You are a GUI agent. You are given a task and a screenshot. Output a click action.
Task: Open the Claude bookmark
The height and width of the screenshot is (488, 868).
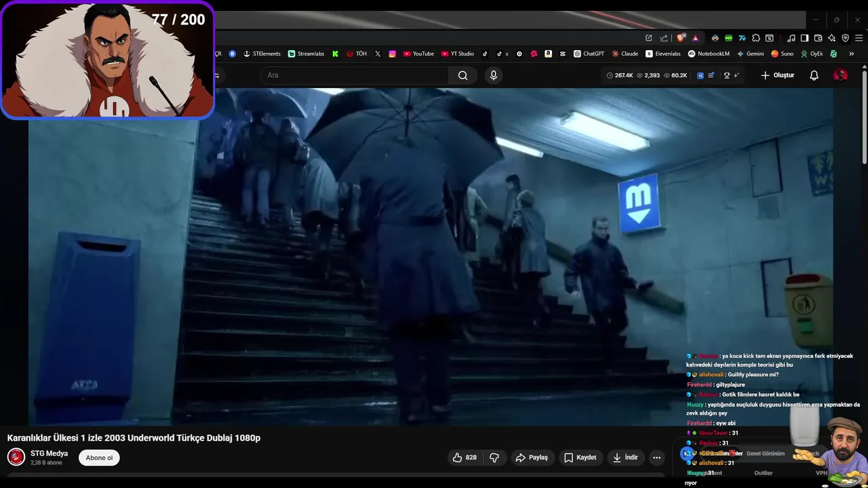(x=625, y=54)
